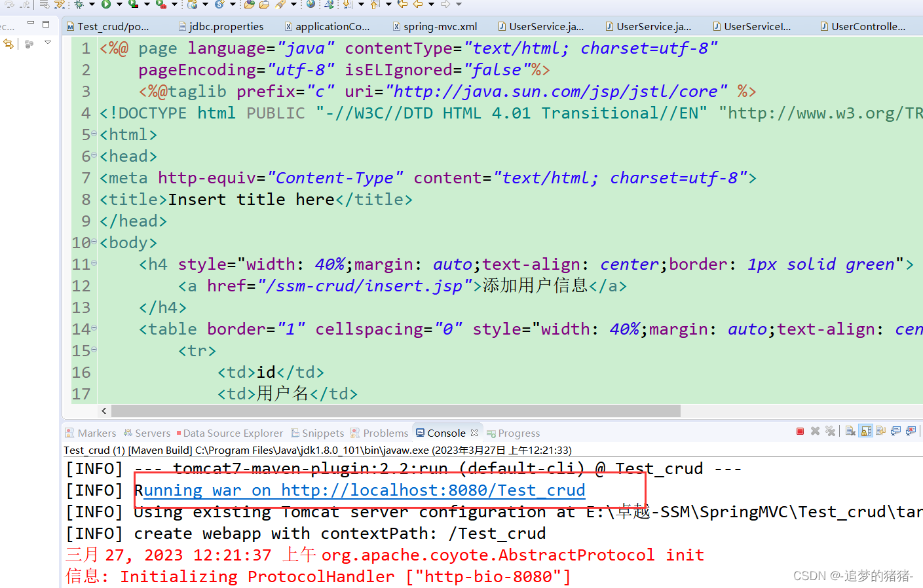This screenshot has width=923, height=588.
Task: Click the Open Task folder icon
Action: click(x=264, y=4)
